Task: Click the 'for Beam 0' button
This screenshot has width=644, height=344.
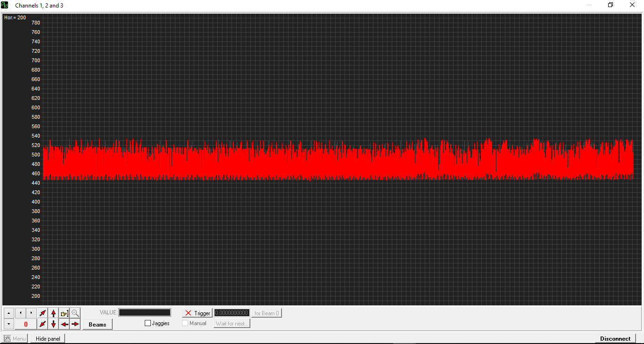Action: coord(266,313)
